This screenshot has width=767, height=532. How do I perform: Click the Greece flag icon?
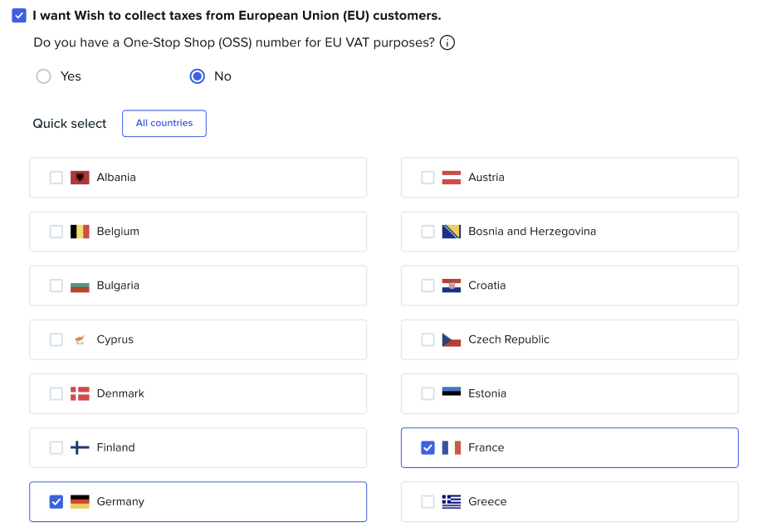[452, 501]
